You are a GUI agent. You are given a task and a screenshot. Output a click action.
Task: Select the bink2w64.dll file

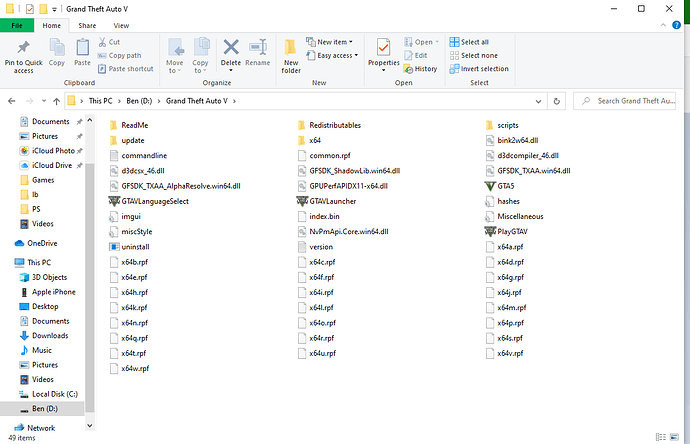[512, 140]
